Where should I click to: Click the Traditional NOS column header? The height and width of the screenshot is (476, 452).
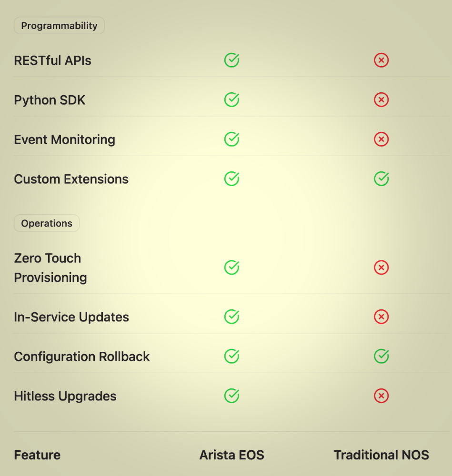coord(381,455)
